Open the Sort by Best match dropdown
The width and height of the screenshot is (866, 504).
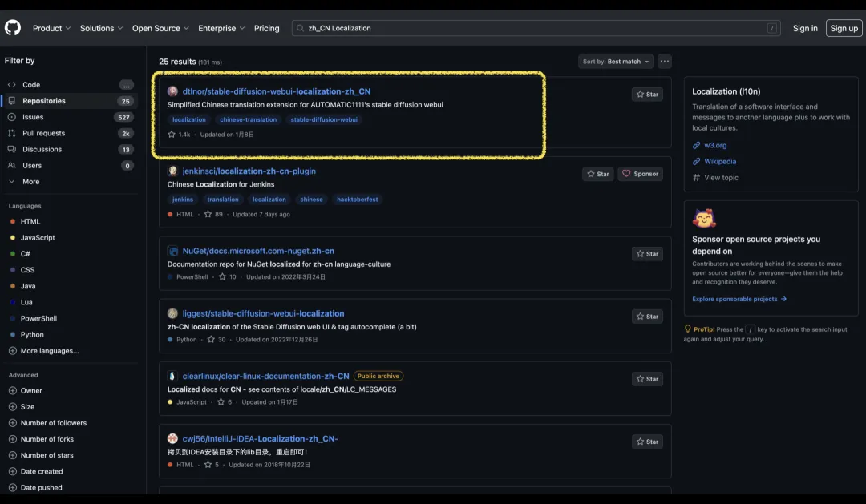(x=616, y=62)
